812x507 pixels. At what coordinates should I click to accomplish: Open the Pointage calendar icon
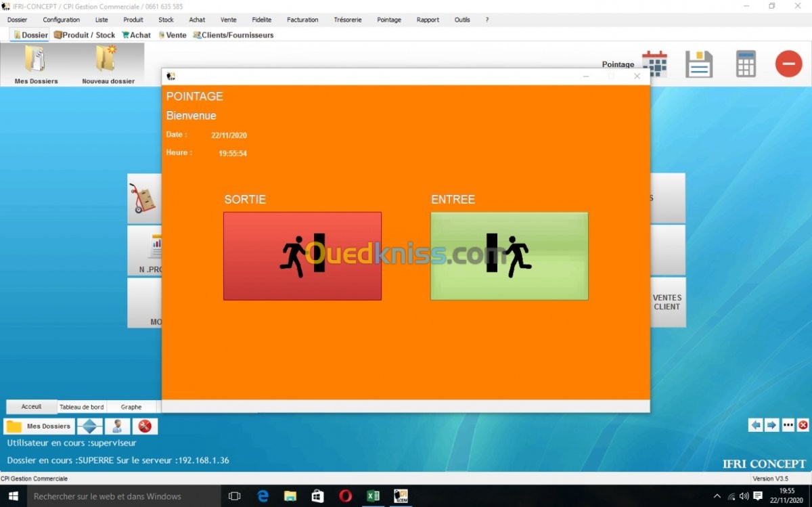coord(654,64)
